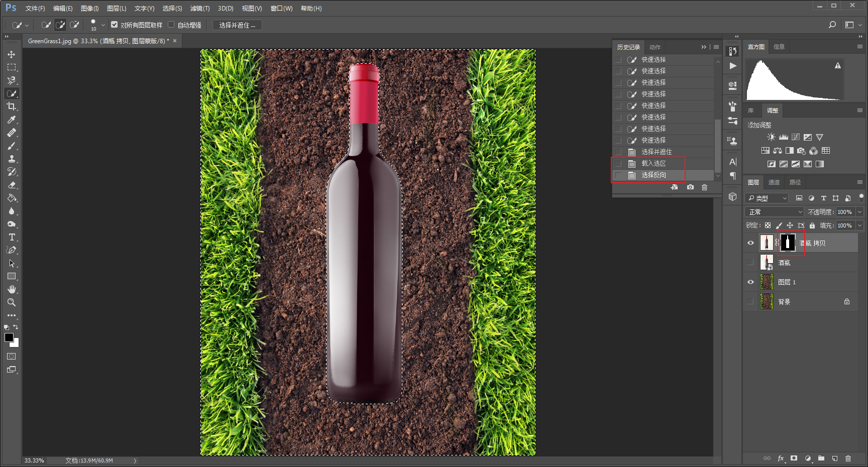
Task: Click the search icon in options bar
Action: point(832,25)
